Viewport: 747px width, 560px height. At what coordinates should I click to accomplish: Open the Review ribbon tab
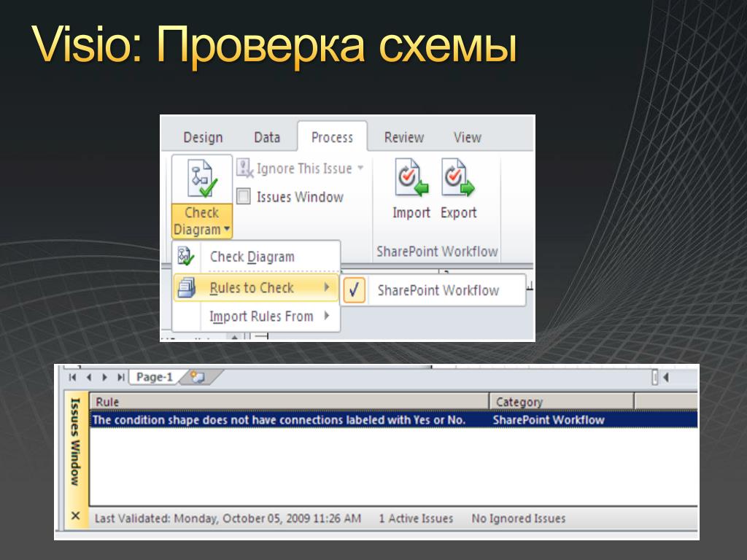coord(404,138)
